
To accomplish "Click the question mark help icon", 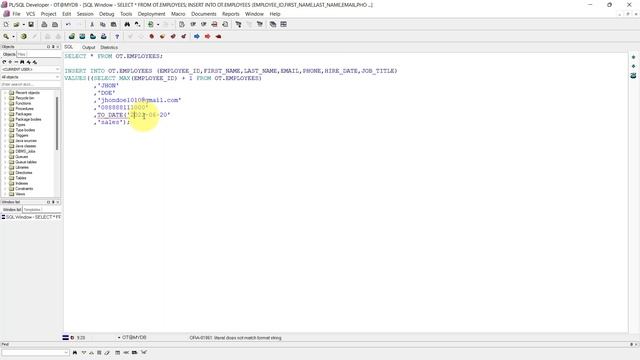I will point(117,36).
